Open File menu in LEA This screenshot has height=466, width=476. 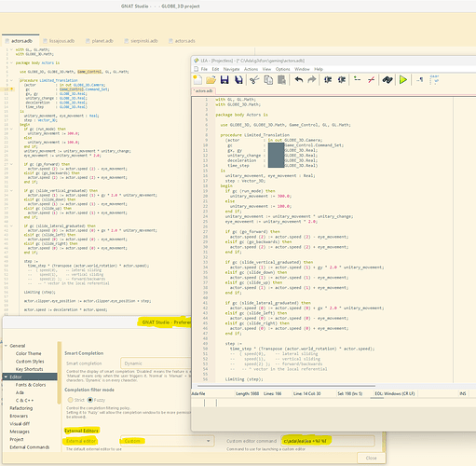(204, 69)
